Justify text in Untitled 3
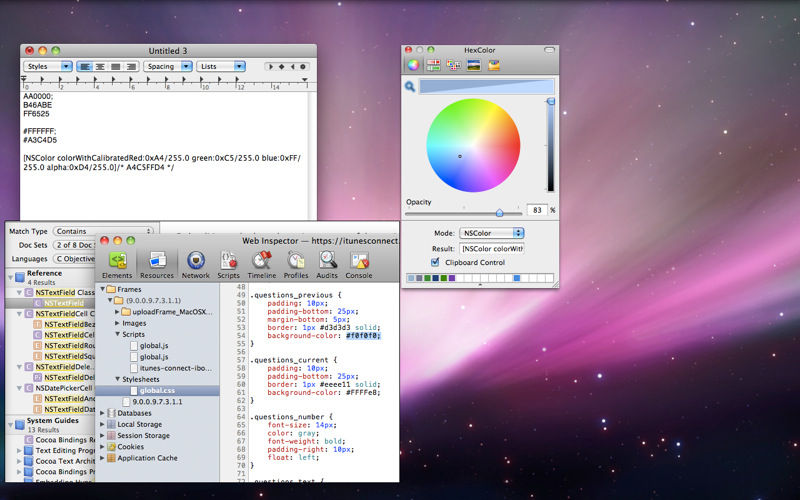This screenshot has height=500, width=800. click(116, 66)
